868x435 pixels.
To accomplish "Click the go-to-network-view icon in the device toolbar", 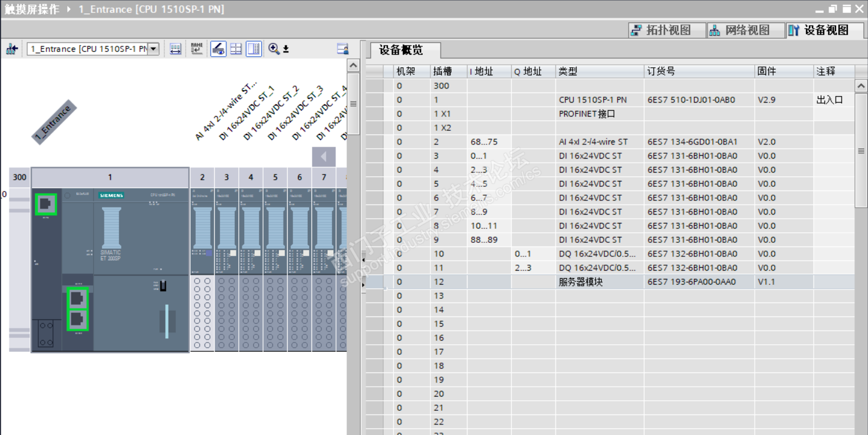I will [x=12, y=49].
